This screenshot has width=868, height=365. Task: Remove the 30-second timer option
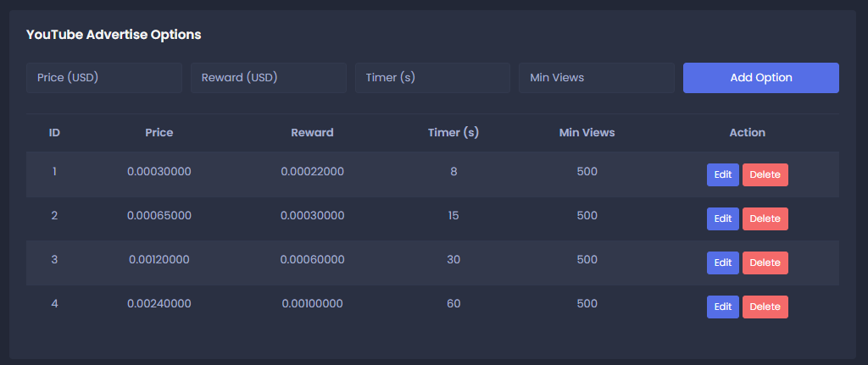tap(765, 263)
